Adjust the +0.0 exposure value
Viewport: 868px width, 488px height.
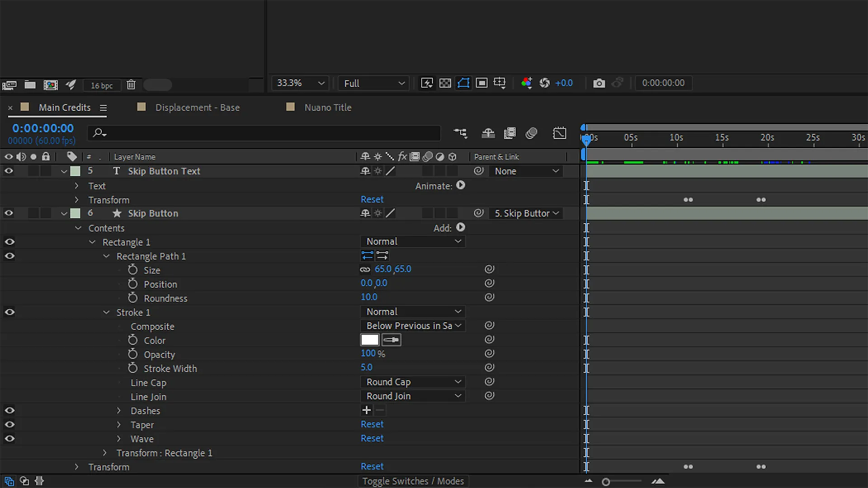click(564, 83)
